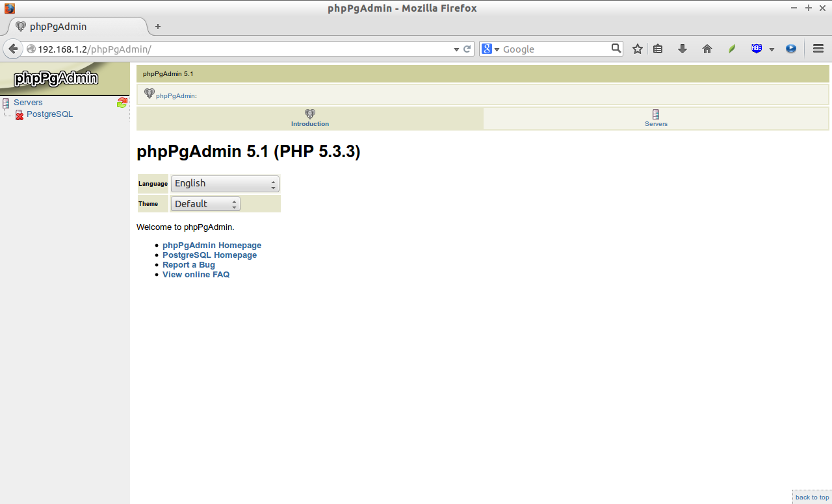Open the phpPgAdmin Homepage link

click(212, 246)
